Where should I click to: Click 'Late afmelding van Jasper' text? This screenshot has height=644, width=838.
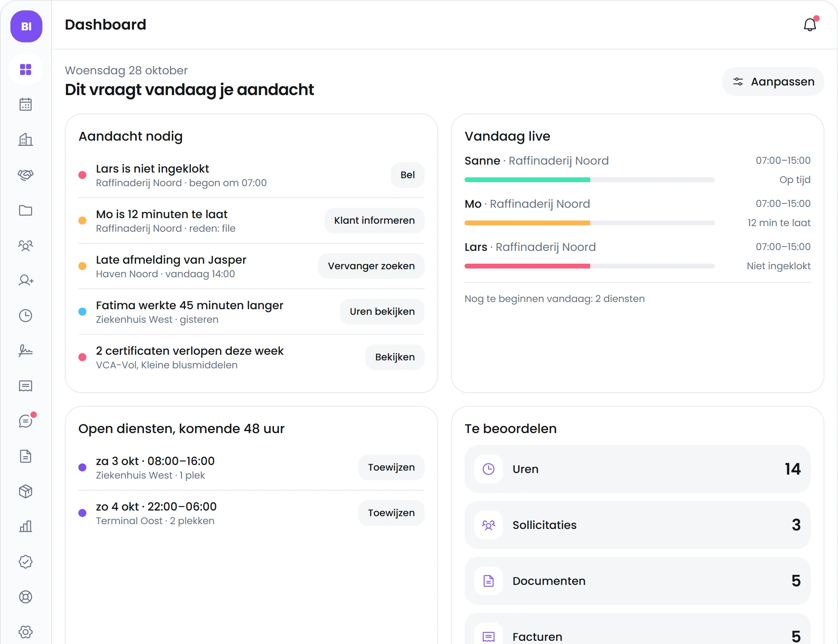click(x=171, y=260)
